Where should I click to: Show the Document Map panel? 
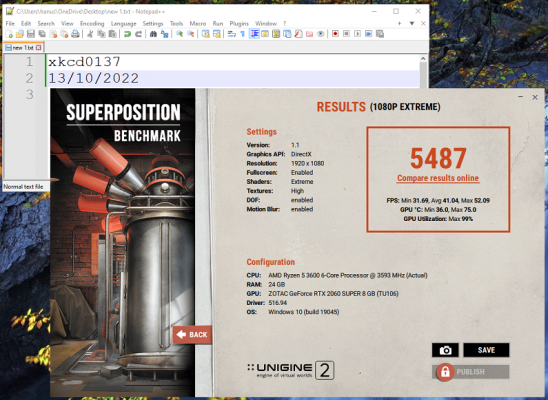point(276,34)
